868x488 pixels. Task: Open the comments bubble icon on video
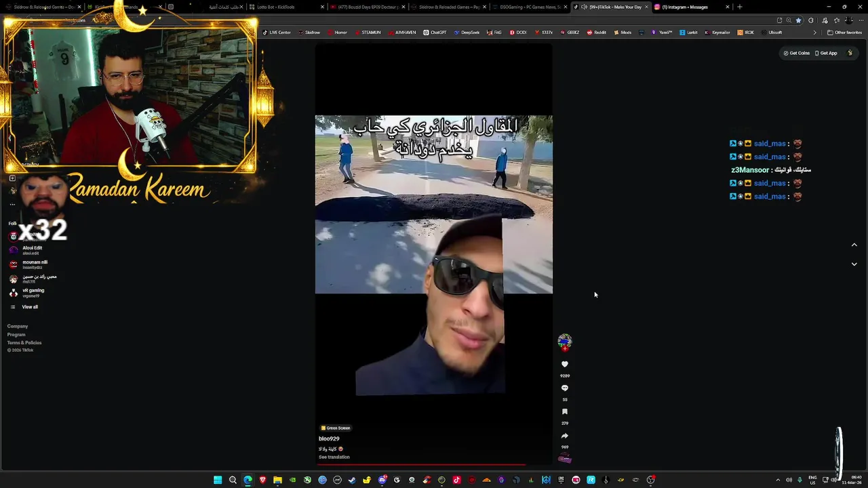coord(564,388)
